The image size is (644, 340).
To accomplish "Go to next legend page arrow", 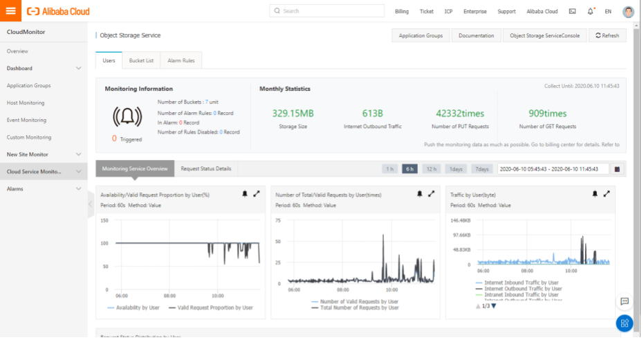I will 494,306.
